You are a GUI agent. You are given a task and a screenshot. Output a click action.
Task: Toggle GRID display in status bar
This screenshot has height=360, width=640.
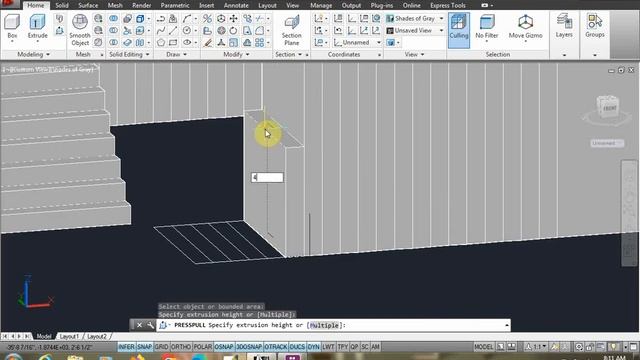(162, 347)
